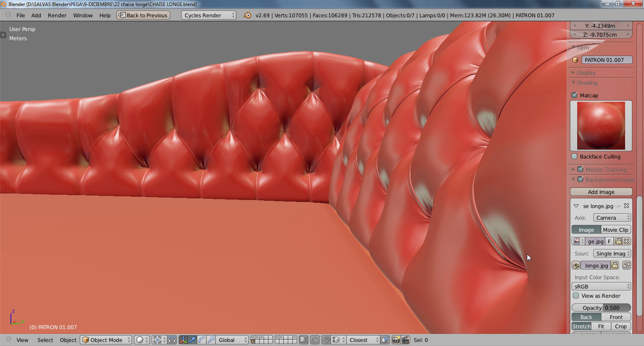This screenshot has width=644, height=346.
Task: Switch to Movie Clip source
Action: click(x=616, y=230)
